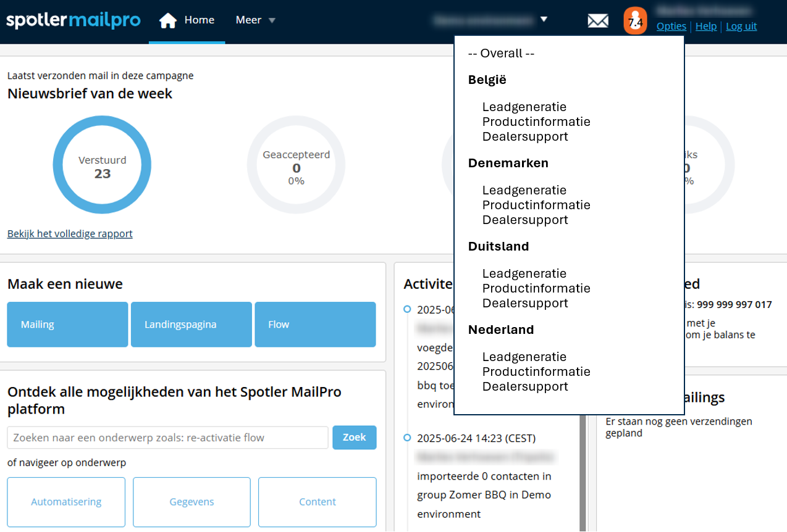Select Productinformatie under Denemarken
The height and width of the screenshot is (532, 787).
coord(536,205)
